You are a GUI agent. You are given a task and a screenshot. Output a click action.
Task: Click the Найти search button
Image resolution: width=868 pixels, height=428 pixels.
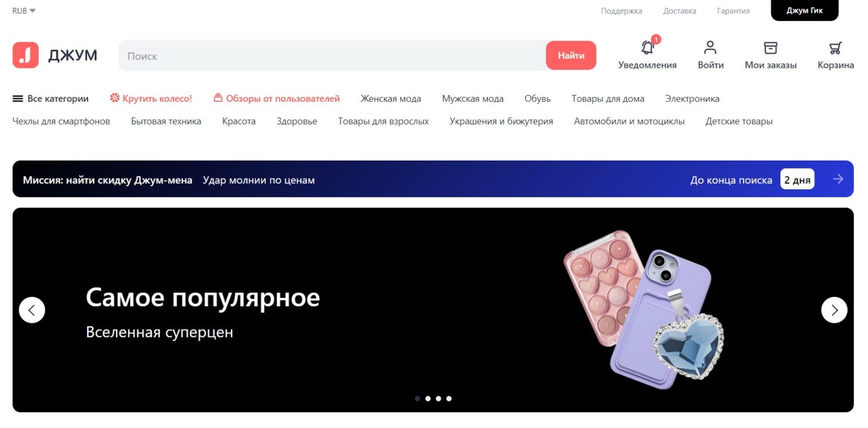tap(571, 55)
